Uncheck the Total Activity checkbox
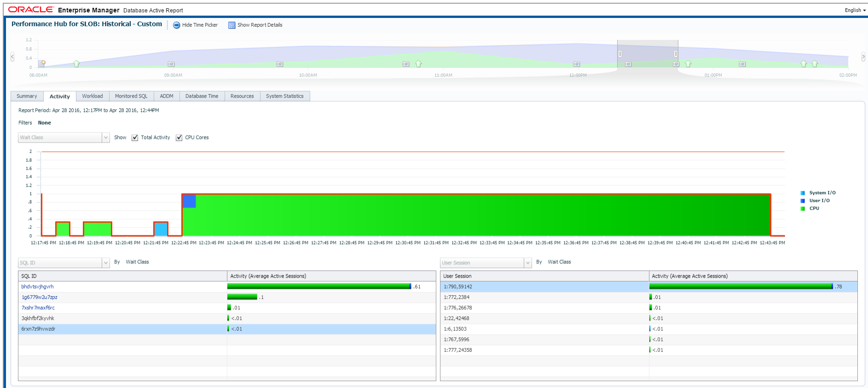This screenshot has height=388, width=868. click(135, 138)
